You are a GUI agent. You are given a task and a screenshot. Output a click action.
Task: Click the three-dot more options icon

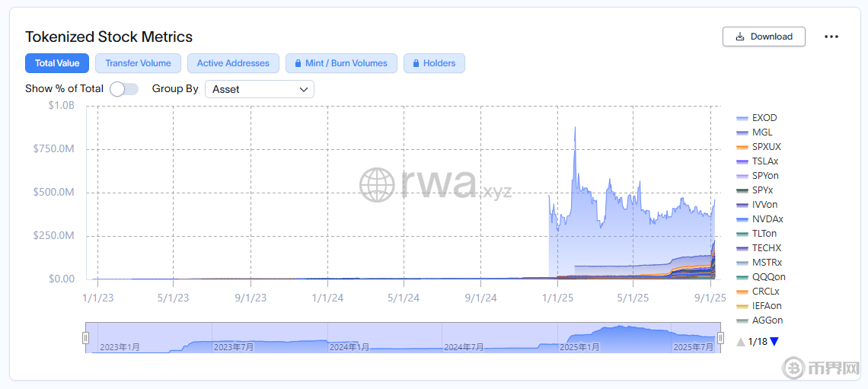click(831, 37)
